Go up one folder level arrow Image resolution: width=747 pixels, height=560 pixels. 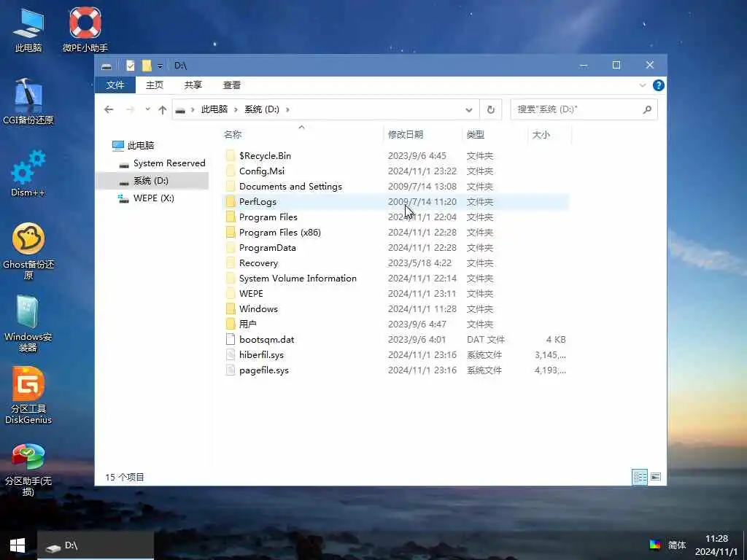(163, 109)
